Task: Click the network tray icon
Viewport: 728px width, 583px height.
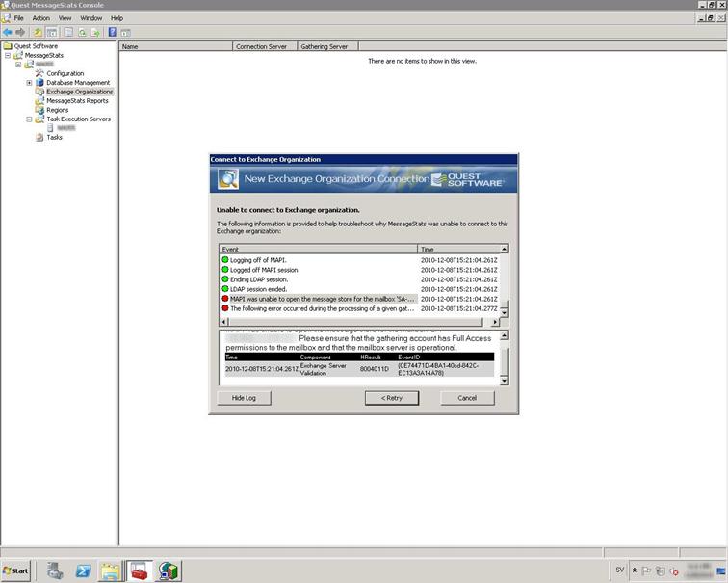Action: [661, 570]
